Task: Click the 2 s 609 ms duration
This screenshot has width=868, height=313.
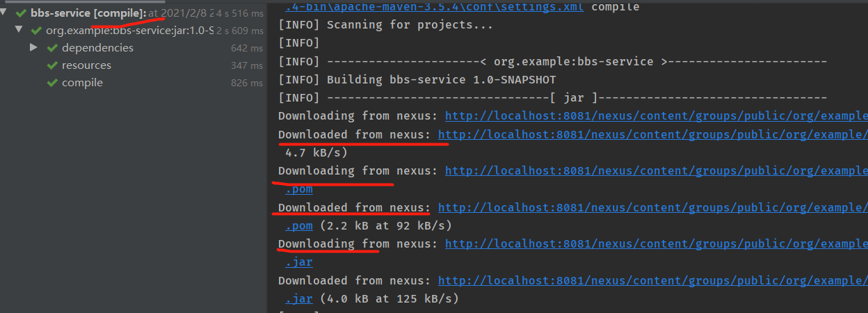Action: tap(240, 31)
